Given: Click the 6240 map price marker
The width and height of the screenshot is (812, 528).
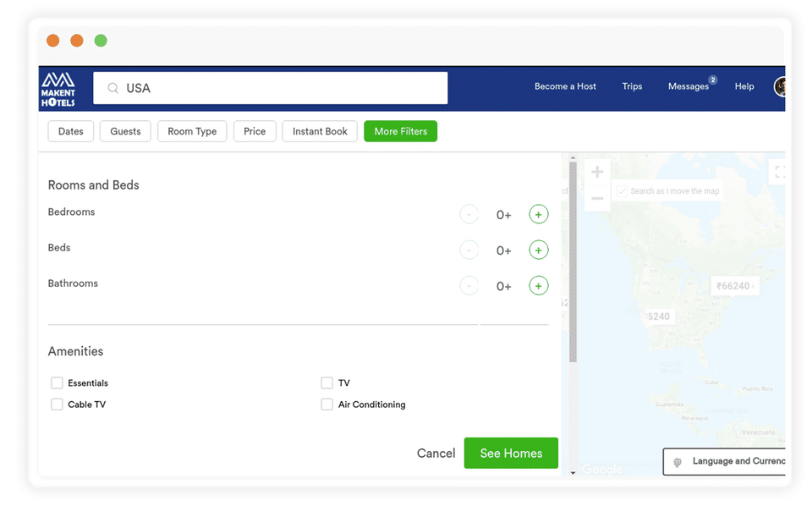Looking at the screenshot, I should click(659, 316).
